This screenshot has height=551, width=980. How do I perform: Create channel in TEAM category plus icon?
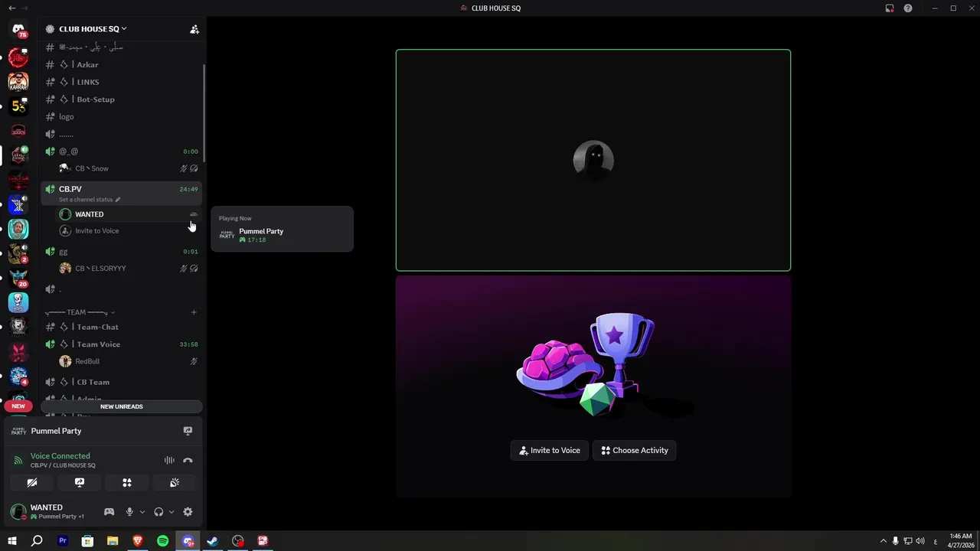pyautogui.click(x=194, y=312)
